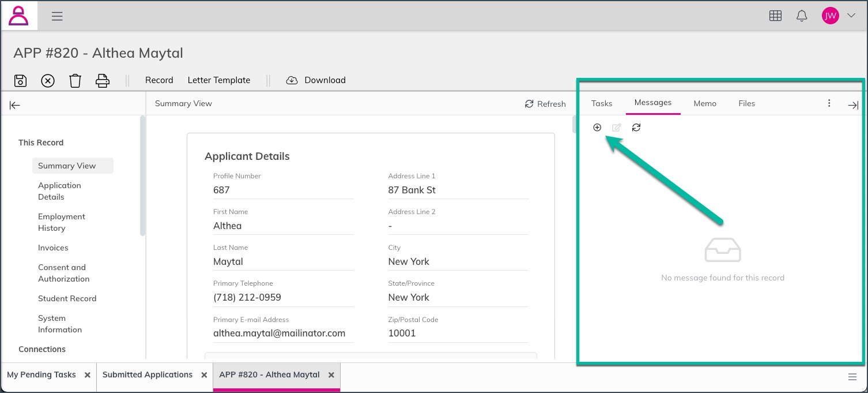This screenshot has height=393, width=868.
Task: Click the main content scrollbar
Action: pyautogui.click(x=574, y=124)
